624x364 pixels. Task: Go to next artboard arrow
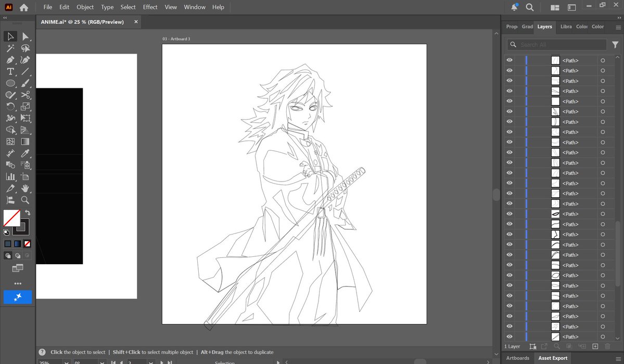click(x=161, y=362)
